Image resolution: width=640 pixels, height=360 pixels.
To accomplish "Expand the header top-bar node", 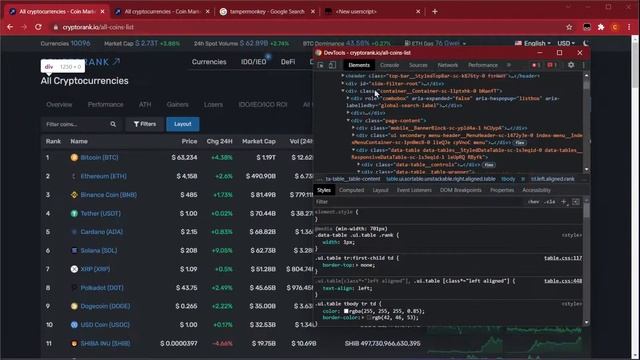I will pos(343,76).
